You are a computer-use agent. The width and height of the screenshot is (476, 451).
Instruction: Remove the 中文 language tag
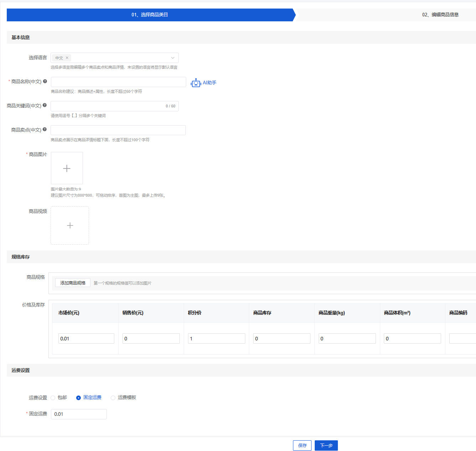click(67, 58)
